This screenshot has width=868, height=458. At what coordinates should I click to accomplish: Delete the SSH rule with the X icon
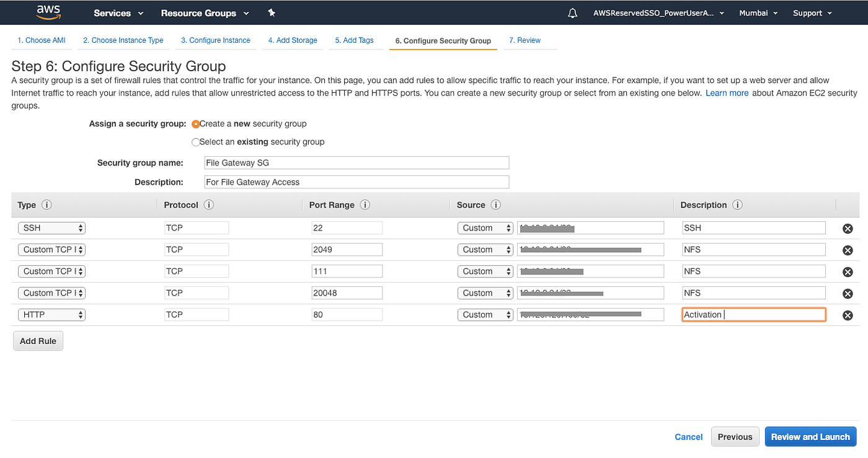tap(848, 228)
